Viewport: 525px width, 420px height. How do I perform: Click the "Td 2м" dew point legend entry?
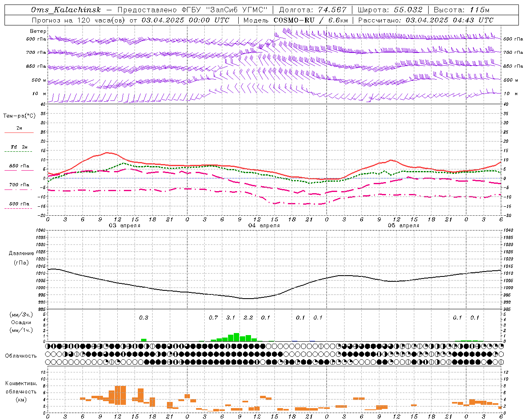point(19,147)
